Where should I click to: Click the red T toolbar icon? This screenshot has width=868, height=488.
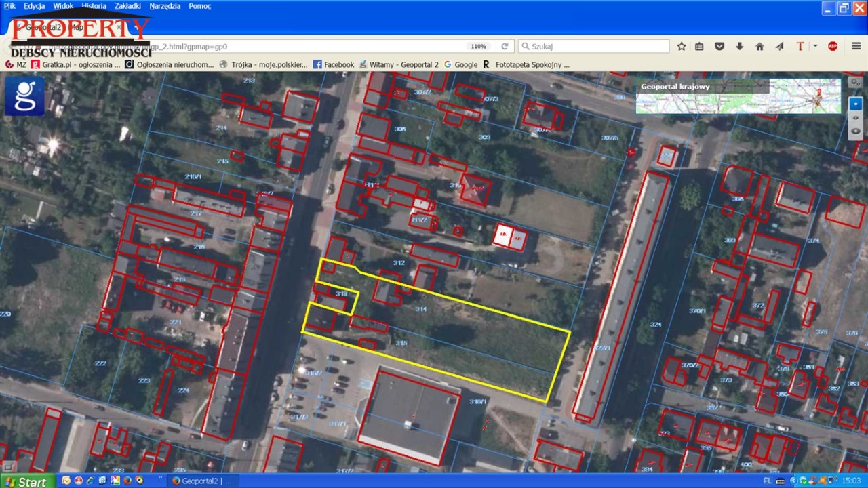coord(800,47)
